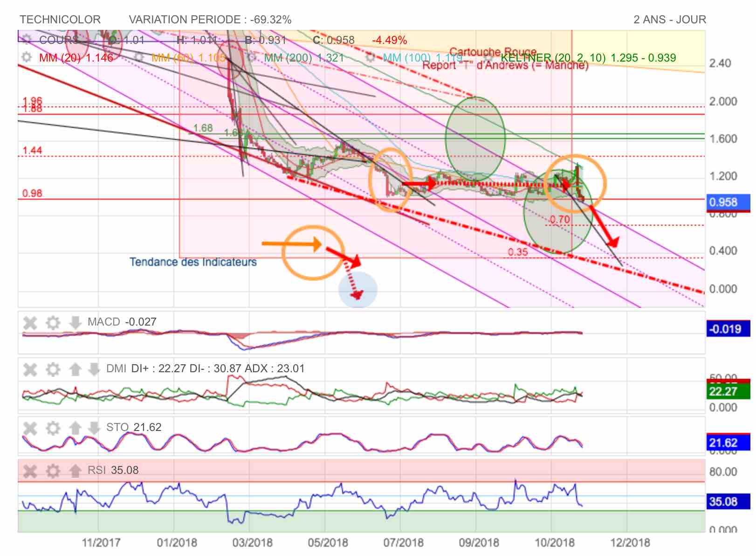
Task: Select the 21.62 STO value tag
Action: (x=728, y=442)
